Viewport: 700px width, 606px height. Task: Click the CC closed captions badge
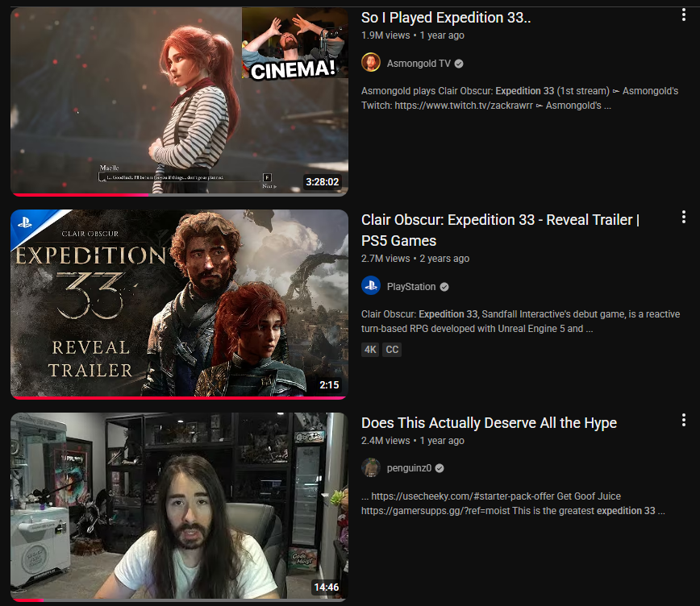point(392,350)
